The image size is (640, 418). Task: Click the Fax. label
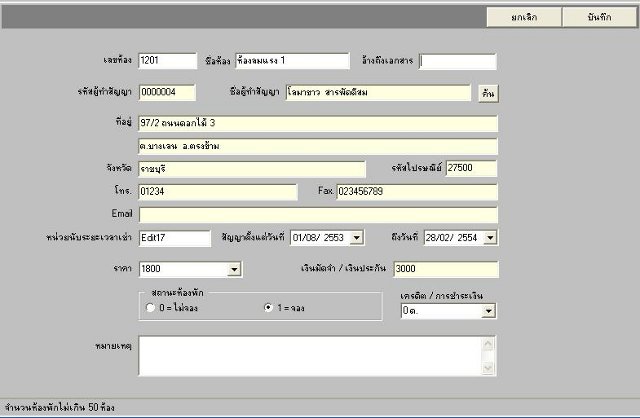click(326, 191)
